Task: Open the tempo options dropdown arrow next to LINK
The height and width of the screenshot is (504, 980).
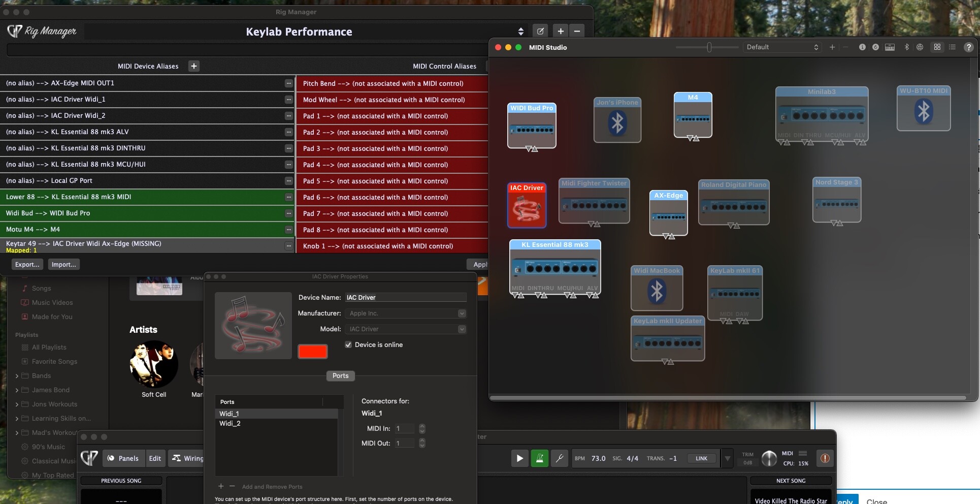Action: pos(728,458)
